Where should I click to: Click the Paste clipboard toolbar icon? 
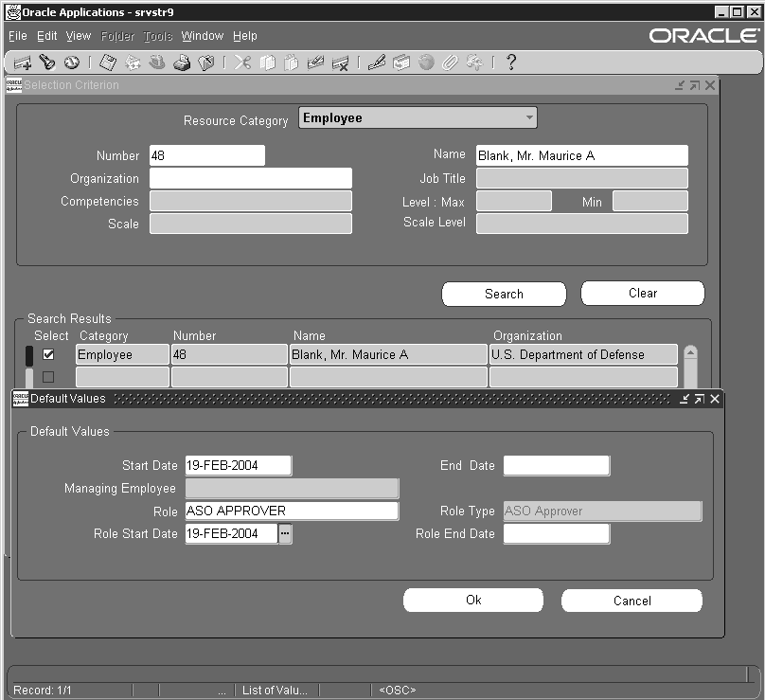[292, 63]
